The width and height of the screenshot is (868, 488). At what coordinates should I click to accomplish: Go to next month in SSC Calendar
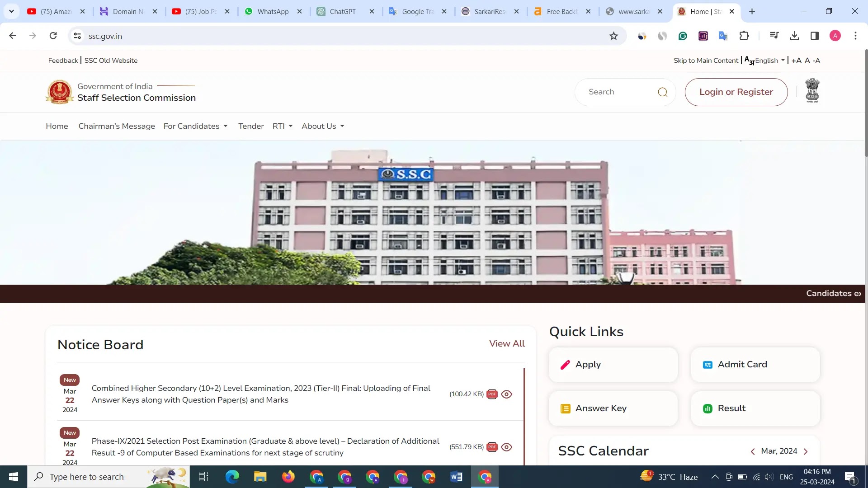[806, 451]
